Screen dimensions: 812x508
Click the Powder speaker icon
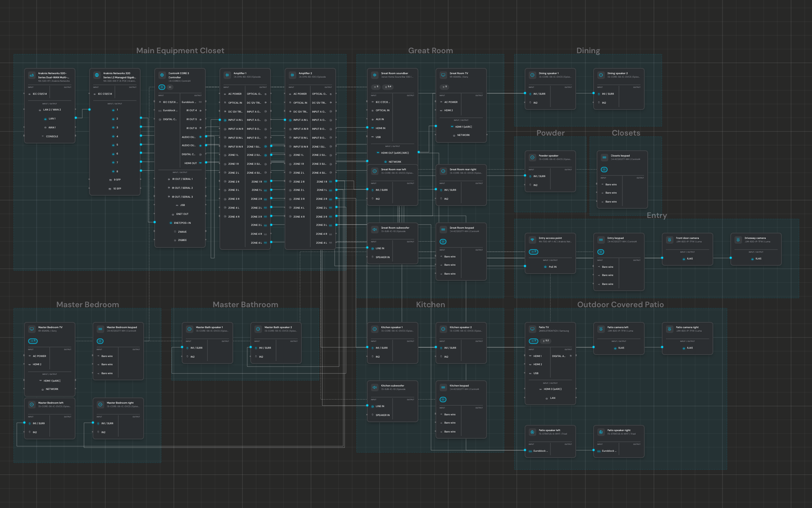pyautogui.click(x=532, y=157)
